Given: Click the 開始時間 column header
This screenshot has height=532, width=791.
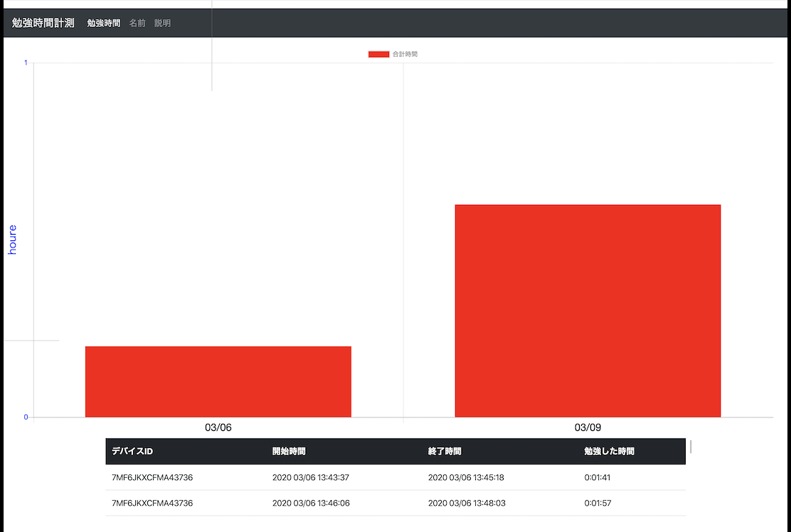Looking at the screenshot, I should coord(289,451).
